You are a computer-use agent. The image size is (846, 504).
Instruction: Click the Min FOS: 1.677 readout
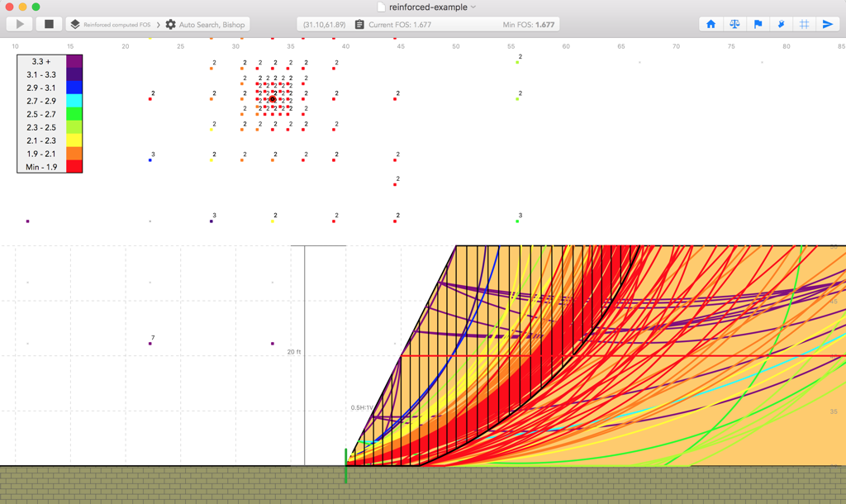[528, 25]
